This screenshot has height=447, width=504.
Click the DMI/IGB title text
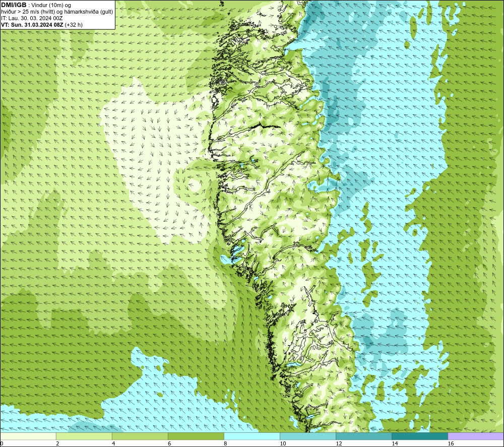[x=14, y=5]
